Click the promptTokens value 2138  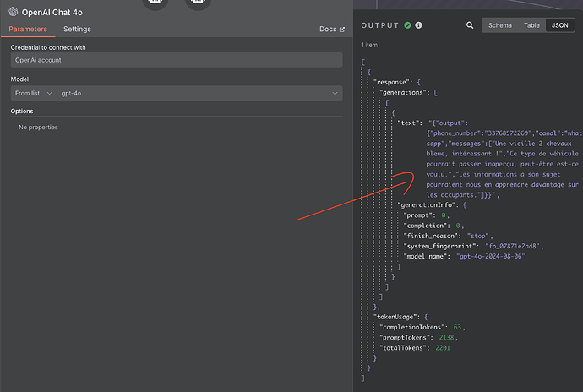click(x=446, y=338)
